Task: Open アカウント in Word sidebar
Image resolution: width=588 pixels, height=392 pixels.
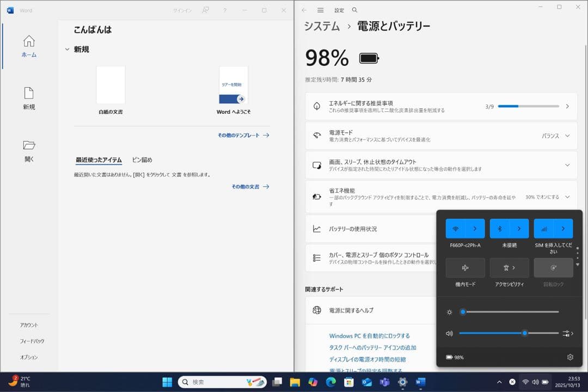Action: [x=29, y=325]
